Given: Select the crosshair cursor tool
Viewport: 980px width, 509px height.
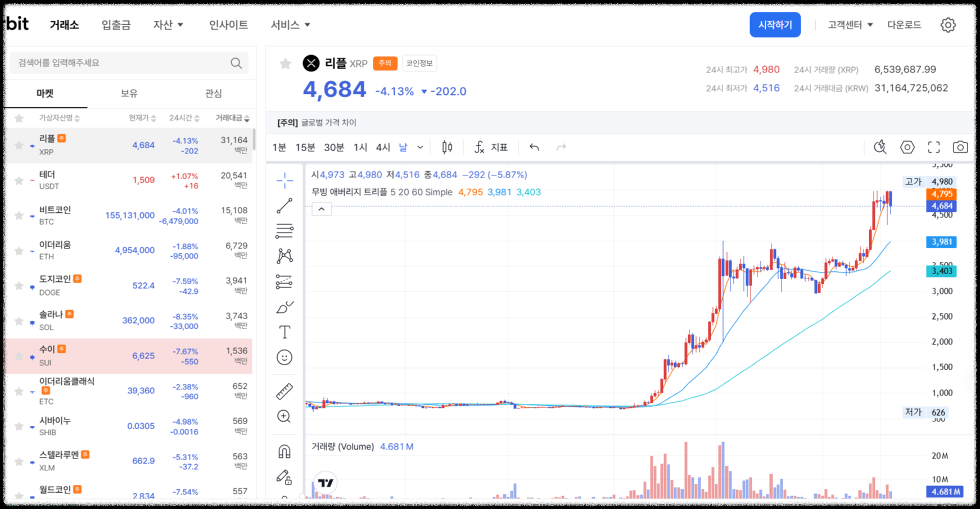Looking at the screenshot, I should [x=284, y=180].
